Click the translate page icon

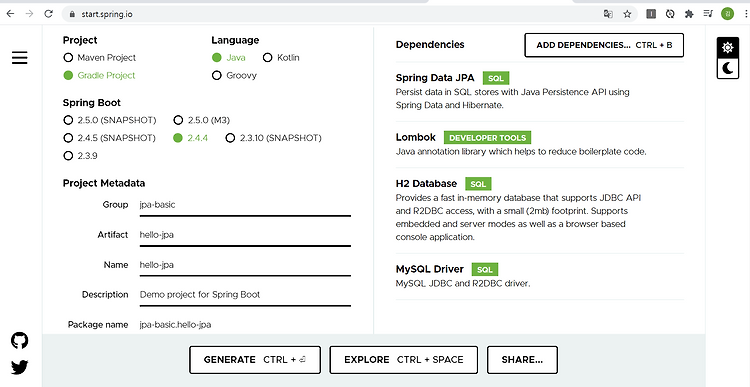click(x=608, y=14)
